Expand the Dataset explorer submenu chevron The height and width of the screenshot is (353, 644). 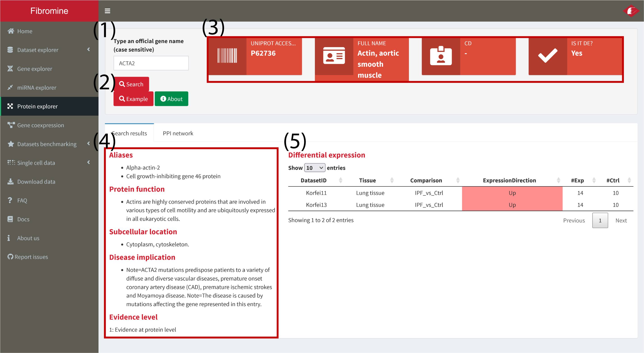click(x=89, y=50)
